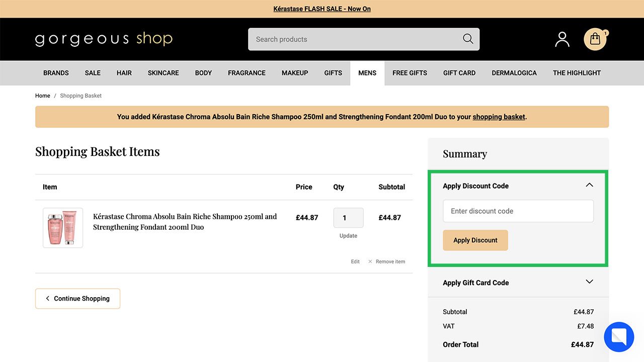
Task: Click the Shopping Basket breadcrumb text
Action: click(x=81, y=96)
